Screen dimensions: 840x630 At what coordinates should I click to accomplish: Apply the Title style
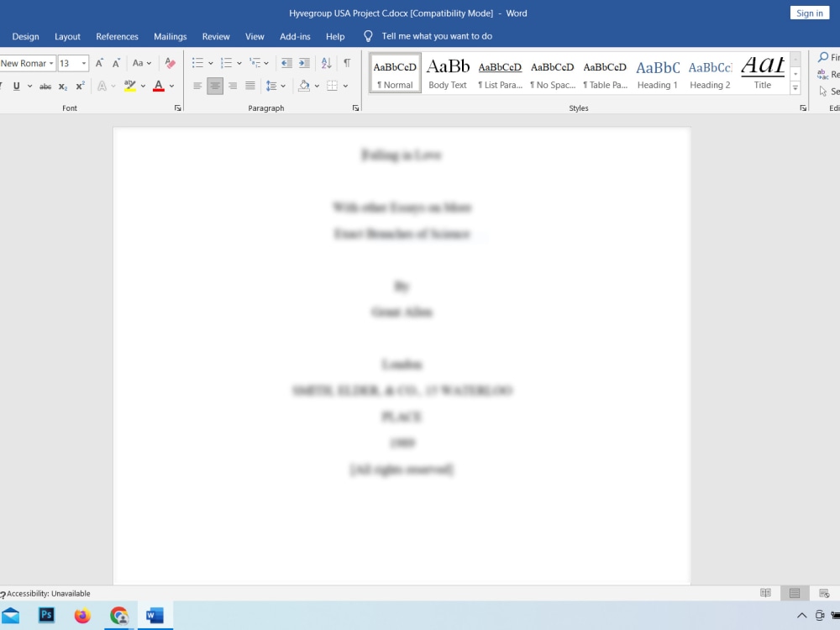(763, 73)
